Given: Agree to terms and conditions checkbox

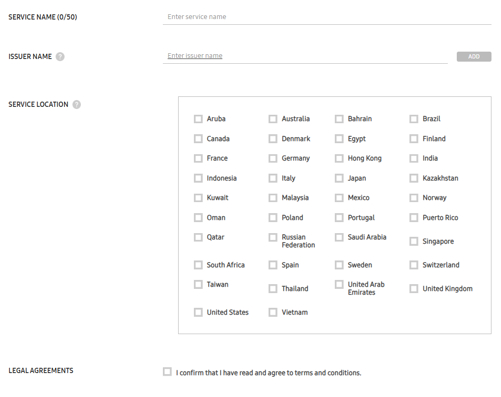Looking at the screenshot, I should tap(167, 372).
